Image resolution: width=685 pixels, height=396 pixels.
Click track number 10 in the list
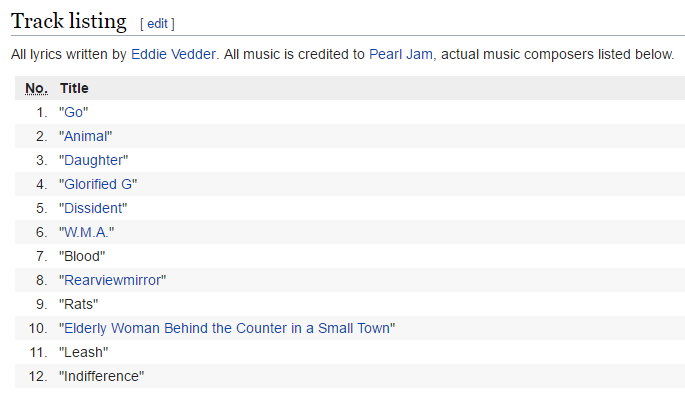[38, 328]
